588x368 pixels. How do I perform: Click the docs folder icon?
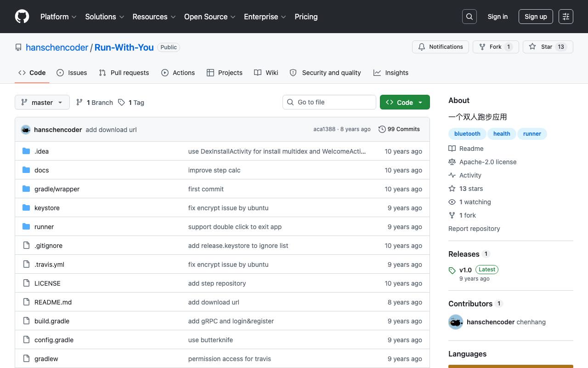[26, 170]
